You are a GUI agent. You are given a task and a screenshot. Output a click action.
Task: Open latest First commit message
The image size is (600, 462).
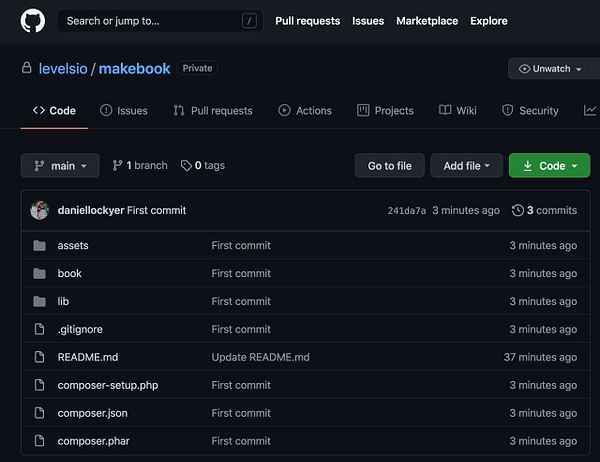[x=157, y=210]
